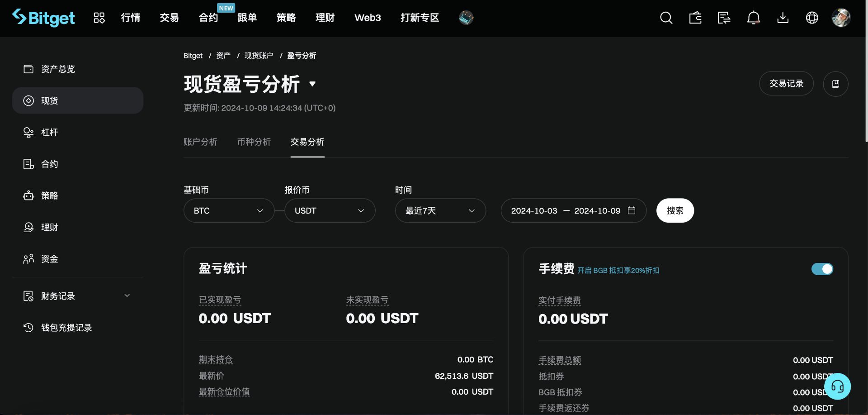Click the 期末持仓 label
The height and width of the screenshot is (415, 868).
(216, 360)
